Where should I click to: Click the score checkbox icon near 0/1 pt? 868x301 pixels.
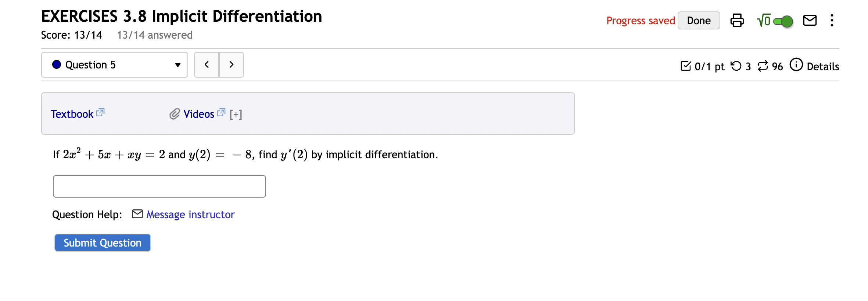click(x=686, y=66)
